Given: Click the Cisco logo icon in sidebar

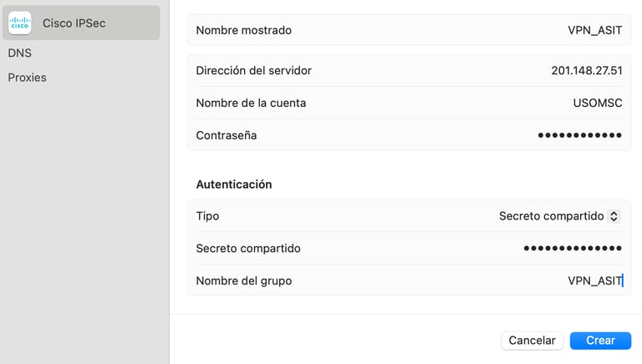Looking at the screenshot, I should [20, 23].
